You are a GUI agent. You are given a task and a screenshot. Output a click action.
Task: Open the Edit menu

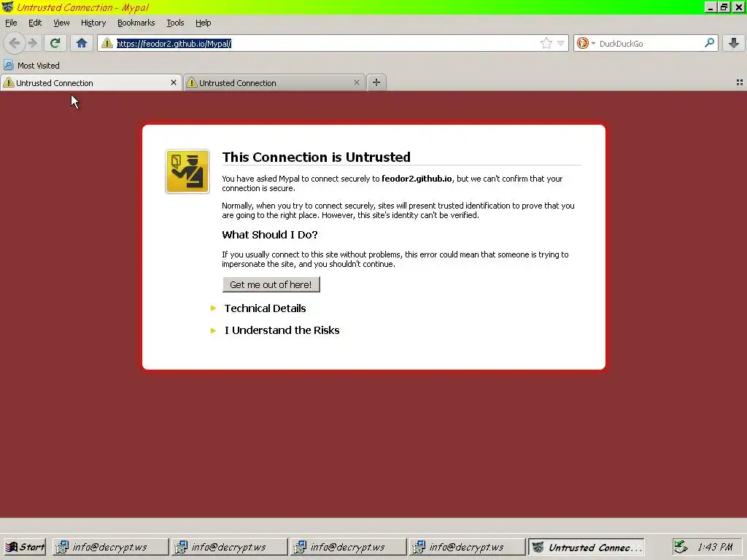coord(35,23)
